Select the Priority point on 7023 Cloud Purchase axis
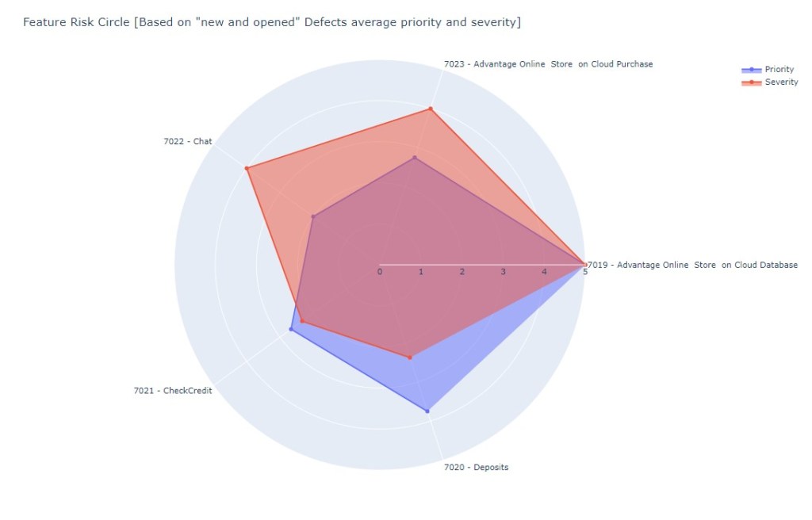Viewport: 812px width, 520px height. tap(415, 158)
